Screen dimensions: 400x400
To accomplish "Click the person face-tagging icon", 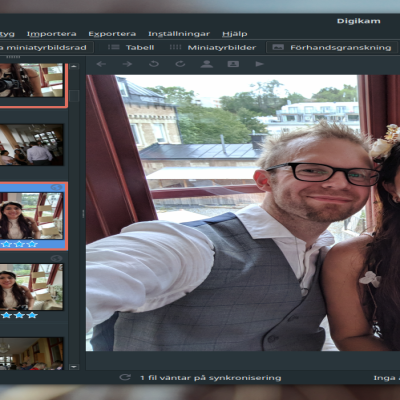I will (x=207, y=64).
